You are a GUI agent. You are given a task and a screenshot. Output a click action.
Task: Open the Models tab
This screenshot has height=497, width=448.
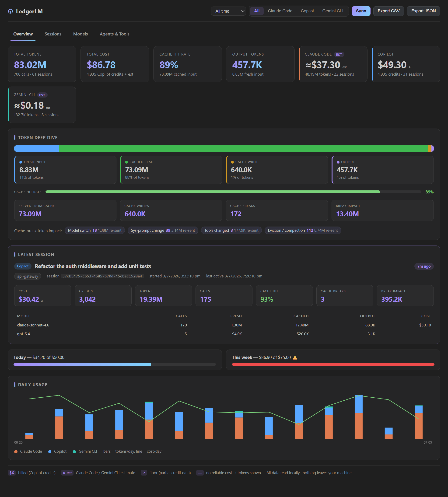80,34
